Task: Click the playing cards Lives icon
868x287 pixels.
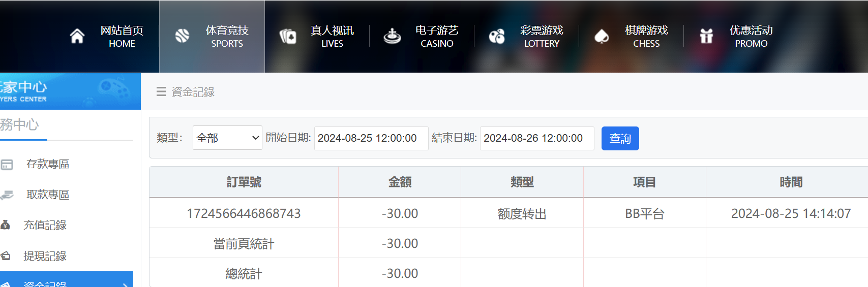Action: (x=288, y=36)
